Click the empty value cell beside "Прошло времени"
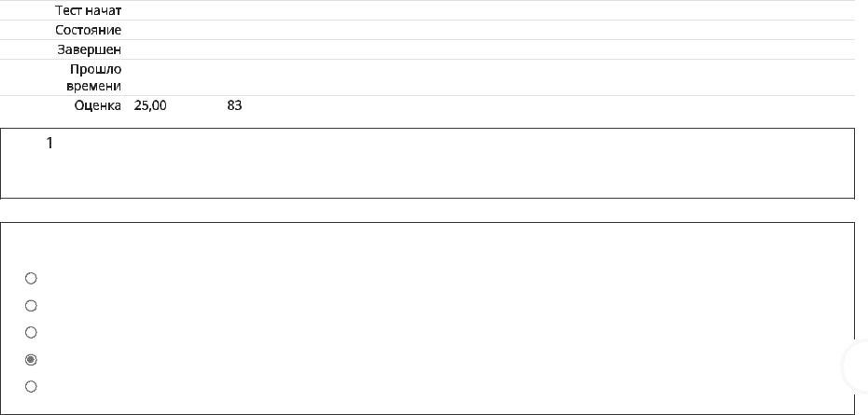Viewport: 868px width, 415px height. 490,77
